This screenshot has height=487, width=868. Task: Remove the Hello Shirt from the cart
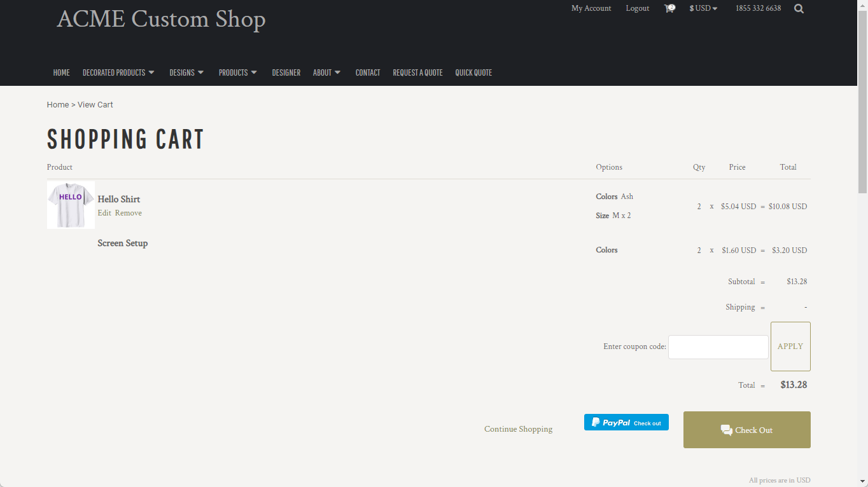coord(129,212)
